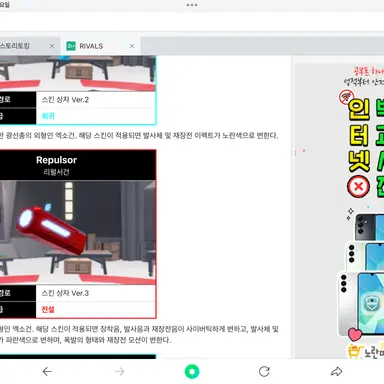Select the Repulsor title header
Screen dimensions: 384x384
click(x=56, y=160)
